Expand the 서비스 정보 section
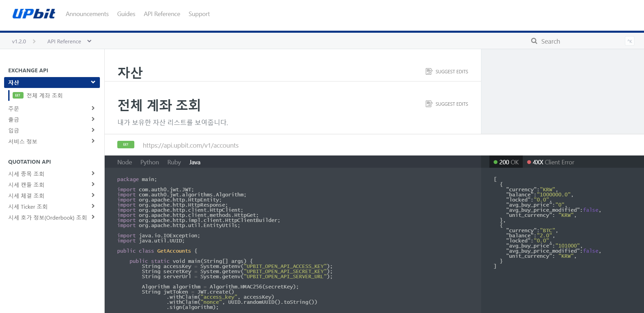The height and width of the screenshot is (313, 644). (x=52, y=141)
